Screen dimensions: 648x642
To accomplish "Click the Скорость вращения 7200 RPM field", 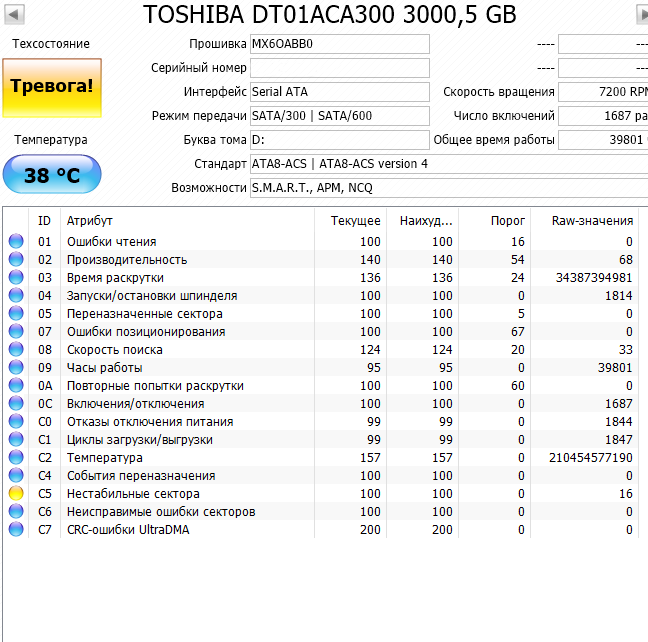I will click(603, 92).
